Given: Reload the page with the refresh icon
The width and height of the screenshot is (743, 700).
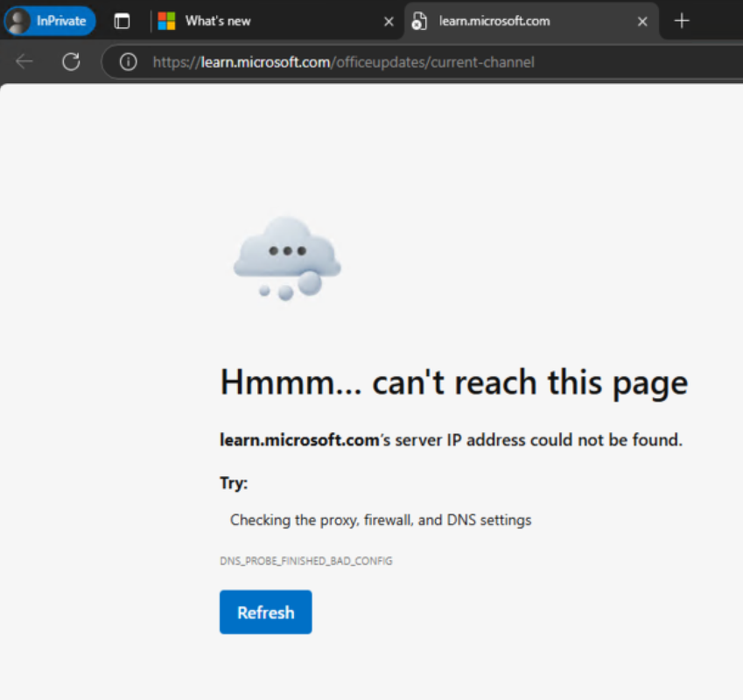Looking at the screenshot, I should pyautogui.click(x=71, y=61).
